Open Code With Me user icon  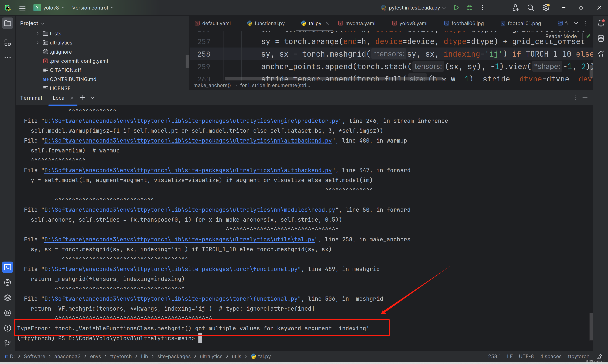pos(516,8)
